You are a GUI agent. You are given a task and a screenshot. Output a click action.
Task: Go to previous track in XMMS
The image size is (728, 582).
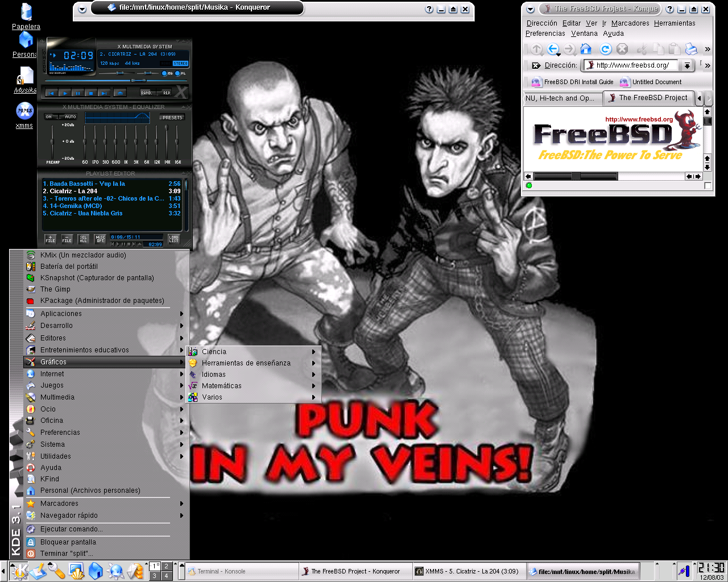click(51, 93)
